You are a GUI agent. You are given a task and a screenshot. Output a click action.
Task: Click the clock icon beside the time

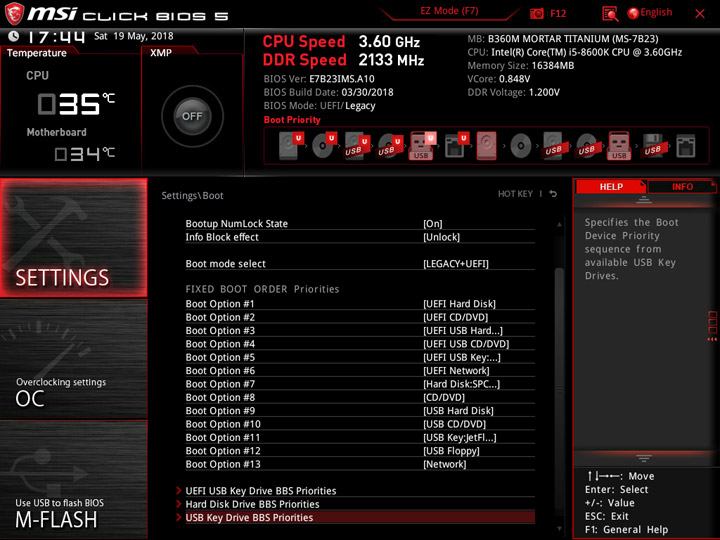(14, 36)
